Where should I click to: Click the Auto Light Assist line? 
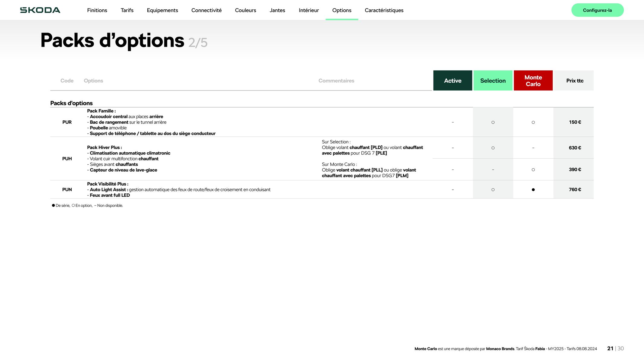tap(179, 190)
